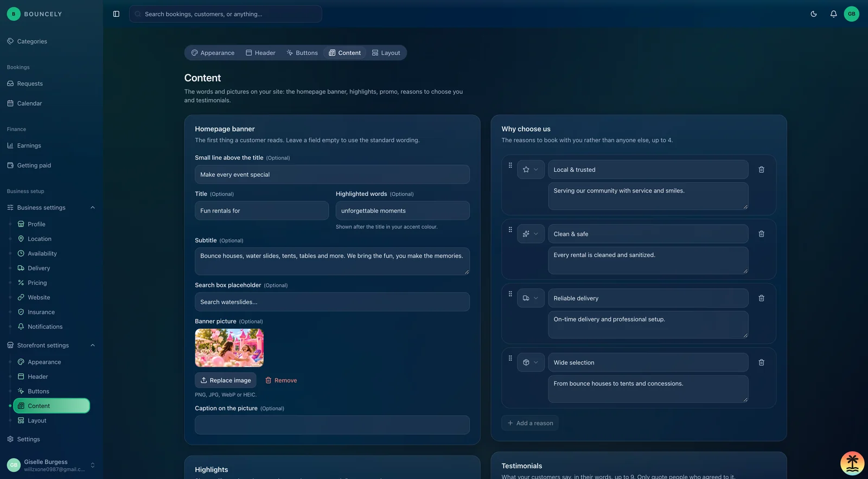Go to Delivery settings

click(39, 268)
